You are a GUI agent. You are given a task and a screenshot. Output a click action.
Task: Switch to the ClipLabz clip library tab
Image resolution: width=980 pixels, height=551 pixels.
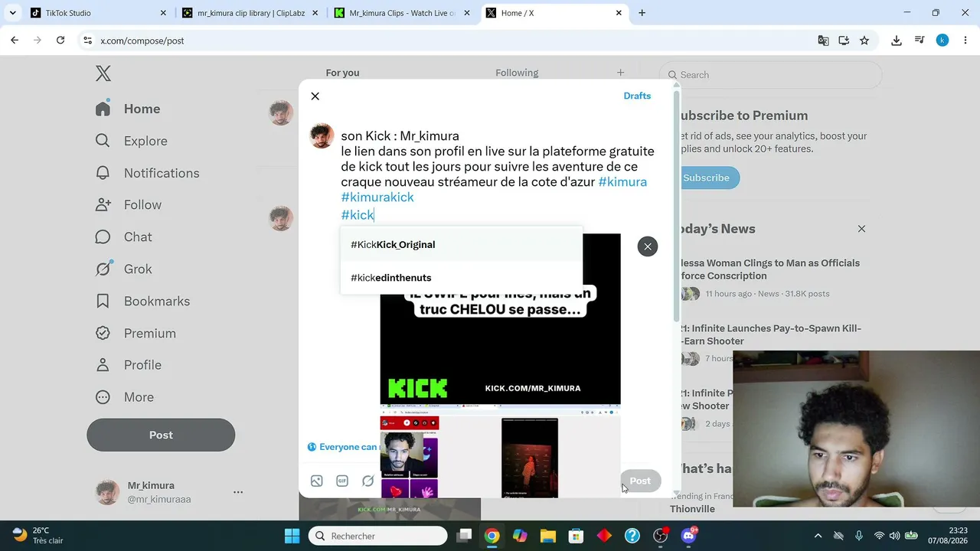(x=250, y=13)
